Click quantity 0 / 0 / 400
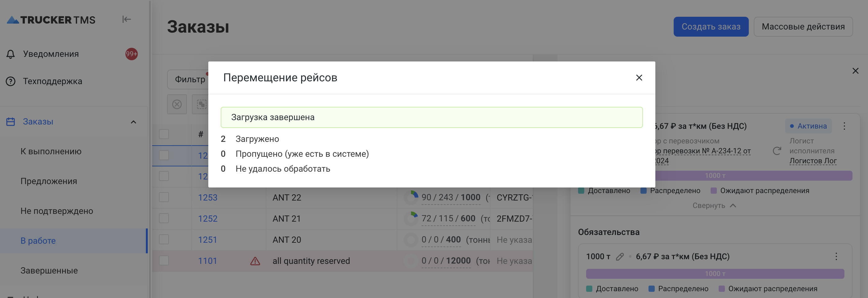The height and width of the screenshot is (298, 868). [441, 240]
